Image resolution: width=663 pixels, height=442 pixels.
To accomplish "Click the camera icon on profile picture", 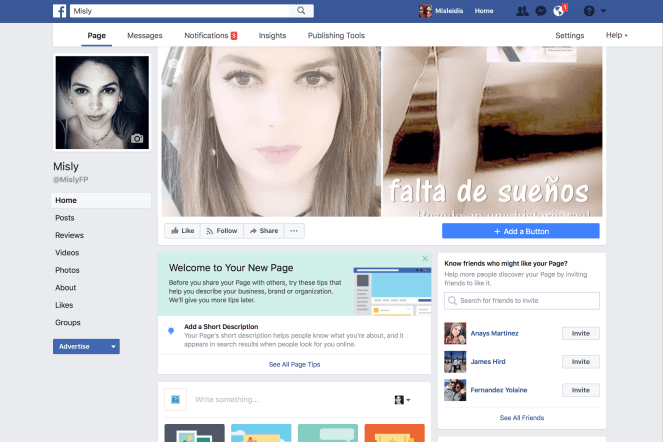I will (137, 138).
